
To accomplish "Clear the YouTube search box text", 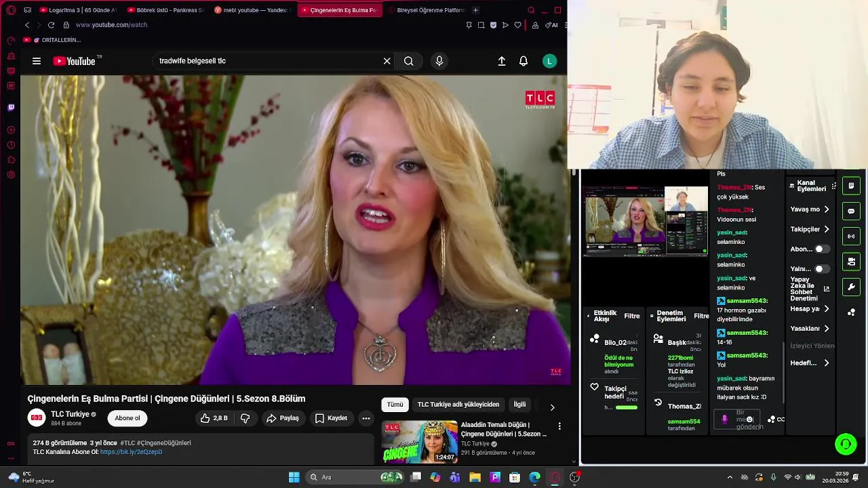I will click(387, 61).
